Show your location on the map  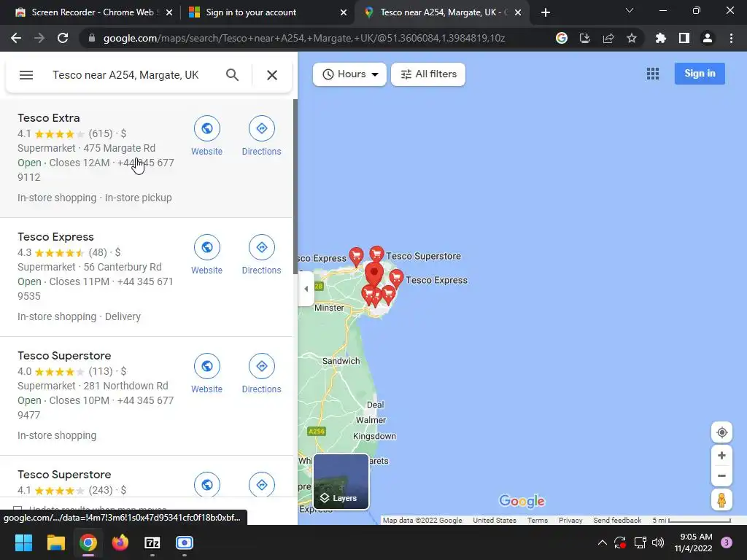click(721, 432)
